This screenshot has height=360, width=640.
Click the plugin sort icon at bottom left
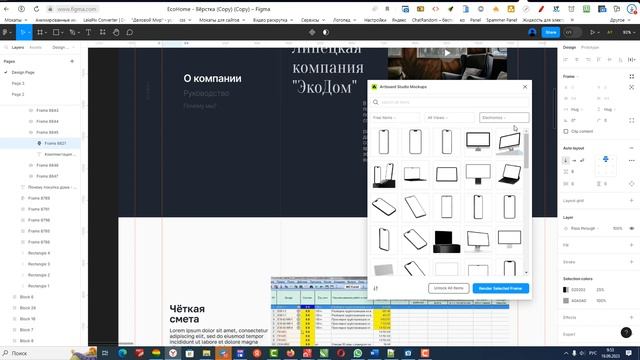pos(376,288)
